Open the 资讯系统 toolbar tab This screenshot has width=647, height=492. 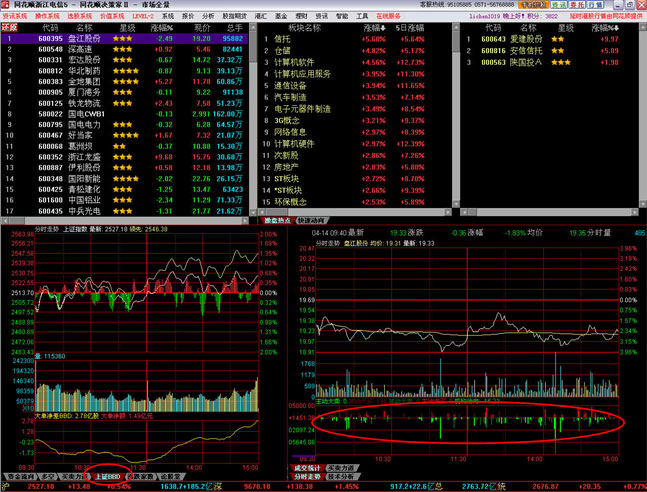coord(14,17)
